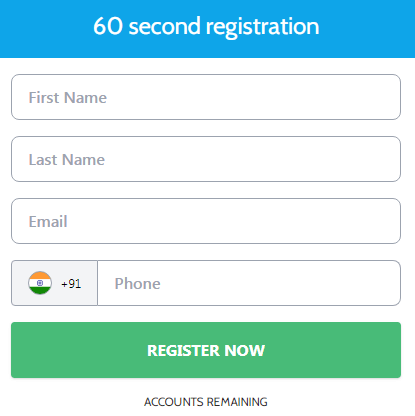Click the Phone placeholder text

pos(137,284)
